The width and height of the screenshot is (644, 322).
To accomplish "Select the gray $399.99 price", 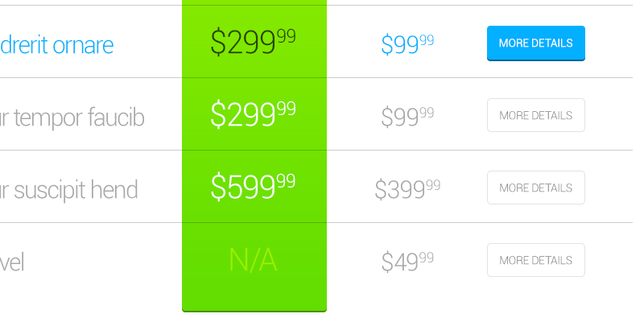I will [407, 189].
